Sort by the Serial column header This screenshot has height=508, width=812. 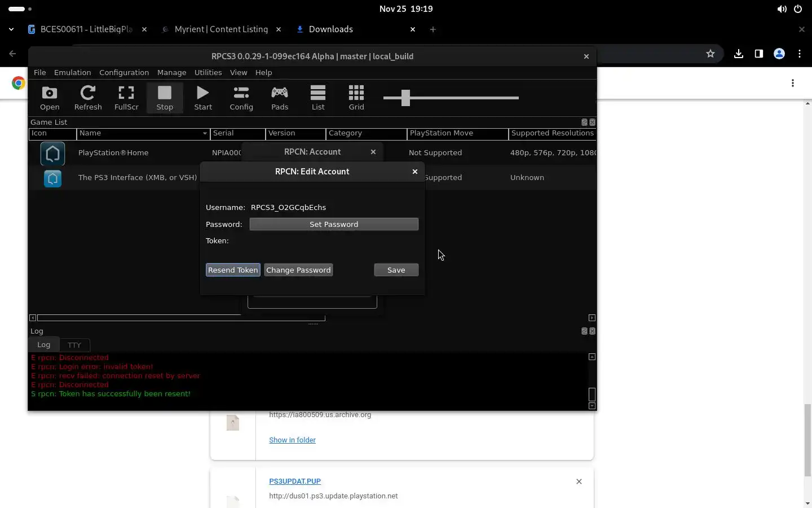[x=238, y=134]
